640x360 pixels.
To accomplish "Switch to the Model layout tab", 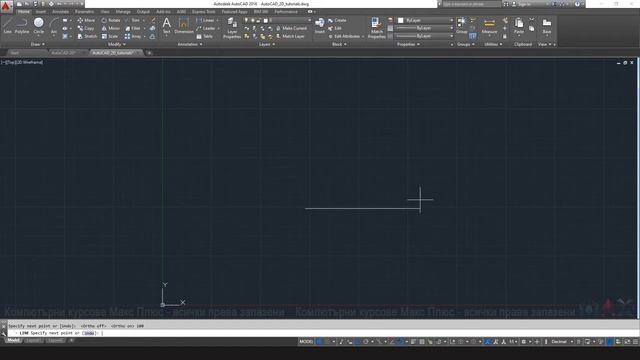I will (x=13, y=340).
